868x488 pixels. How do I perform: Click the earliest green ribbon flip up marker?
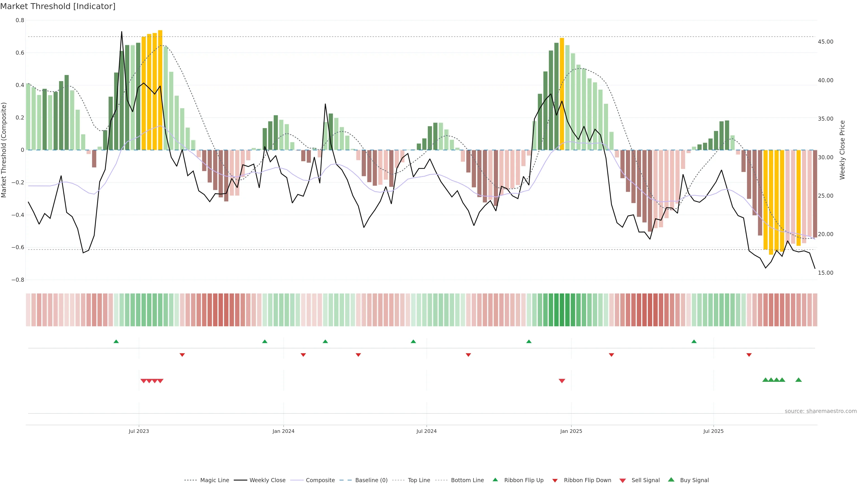pyautogui.click(x=116, y=342)
